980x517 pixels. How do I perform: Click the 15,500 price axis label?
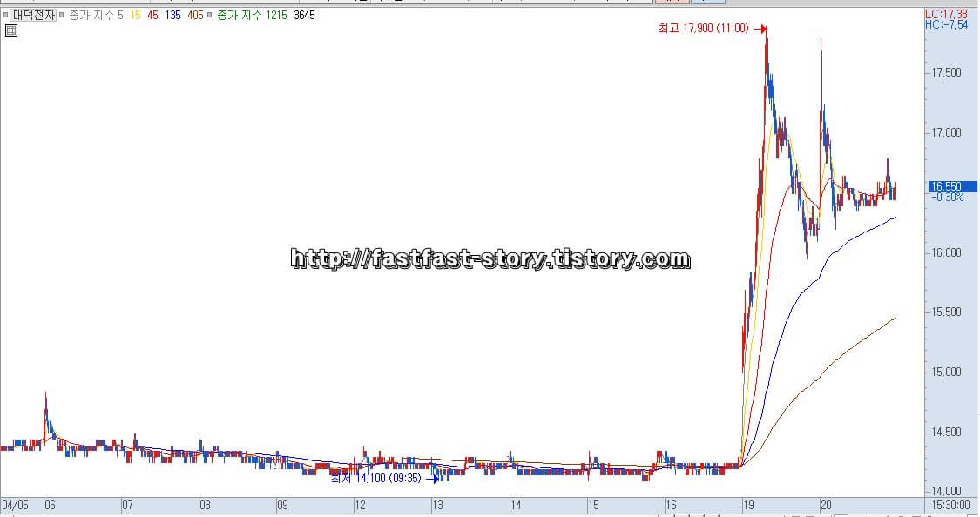(x=946, y=312)
